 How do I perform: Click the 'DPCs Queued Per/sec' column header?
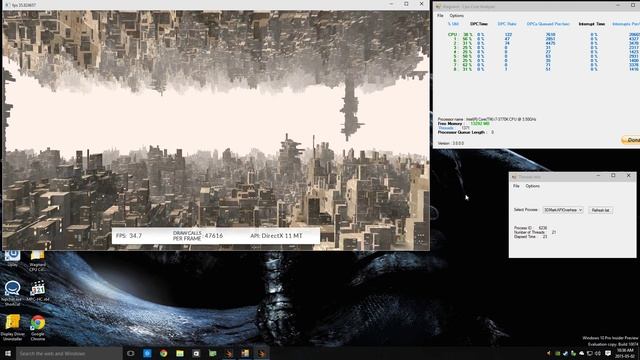[548, 24]
